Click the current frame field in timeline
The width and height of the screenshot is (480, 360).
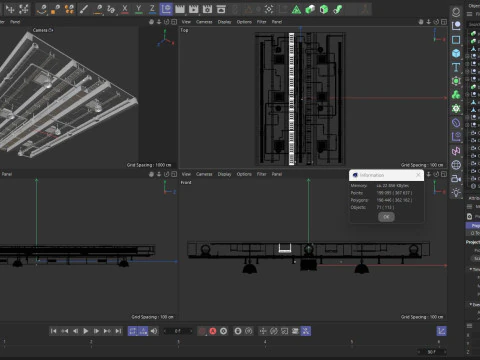coord(178,331)
